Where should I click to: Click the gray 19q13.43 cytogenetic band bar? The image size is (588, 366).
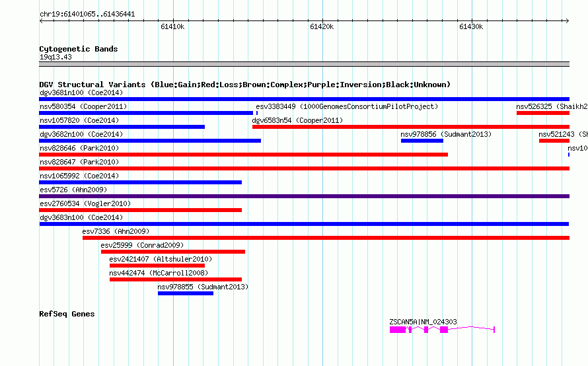(x=304, y=64)
